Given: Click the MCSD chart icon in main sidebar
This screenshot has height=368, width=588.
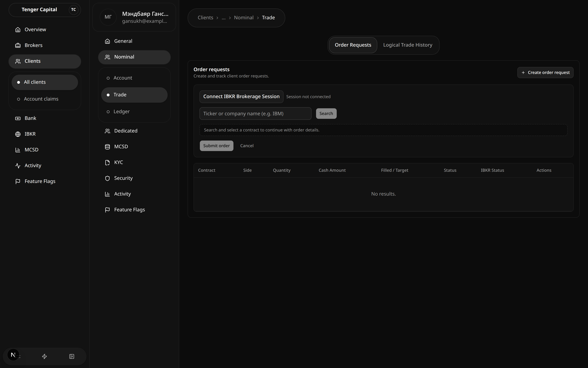Looking at the screenshot, I should coord(18,150).
